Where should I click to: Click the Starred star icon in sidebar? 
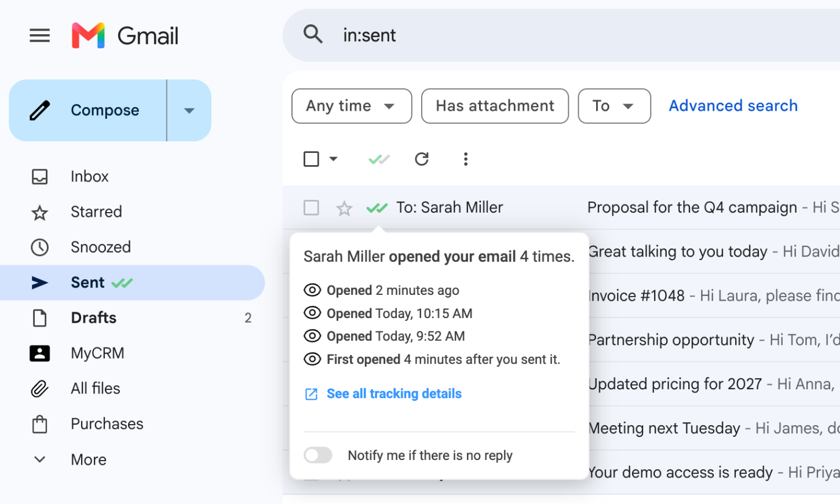39,213
